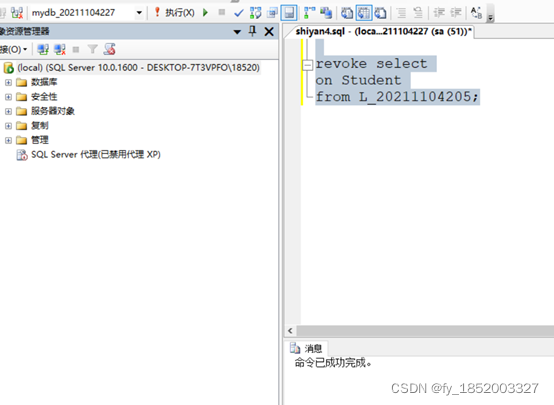Click Display Estimated Execution Plan icon

point(255,13)
